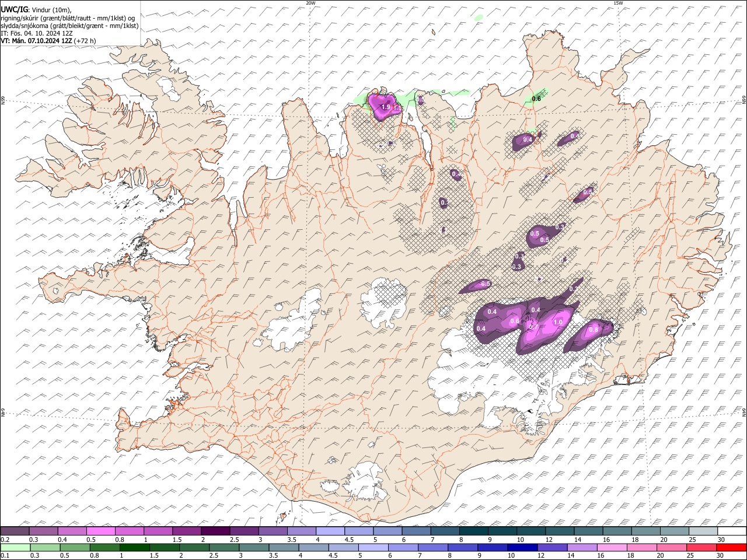This screenshot has height=560, width=747.
Task: Click the 4.5 label in lower legend row
Action: pyautogui.click(x=332, y=556)
